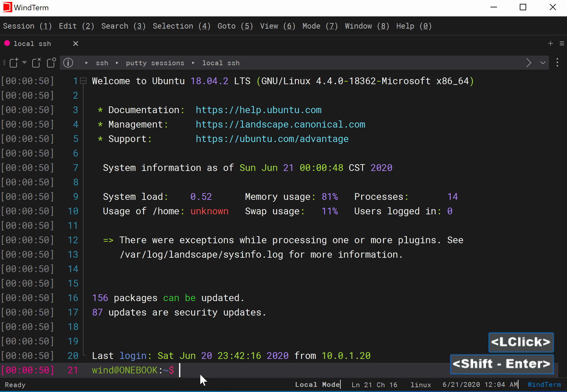Open the Edit menu
567x392 pixels.
tap(76, 26)
